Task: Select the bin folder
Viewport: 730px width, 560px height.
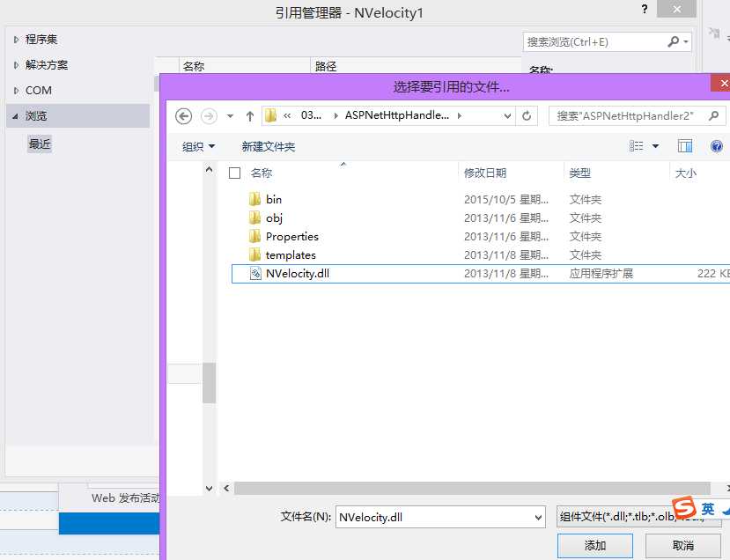Action: (x=274, y=199)
